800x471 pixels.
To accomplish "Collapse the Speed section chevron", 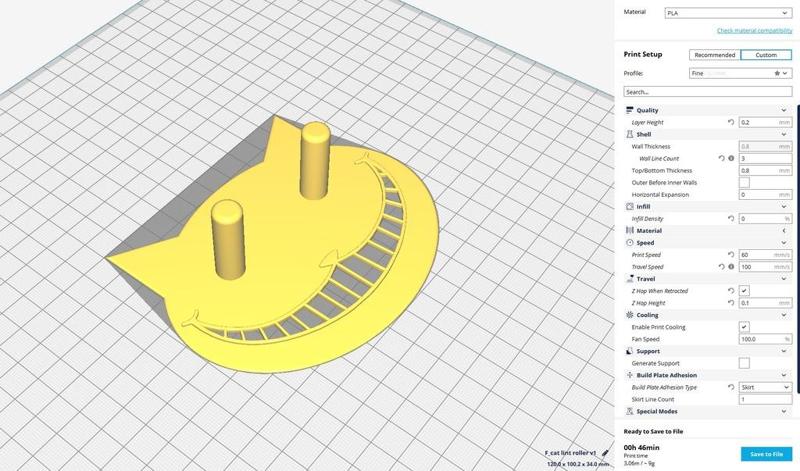I will [784, 243].
